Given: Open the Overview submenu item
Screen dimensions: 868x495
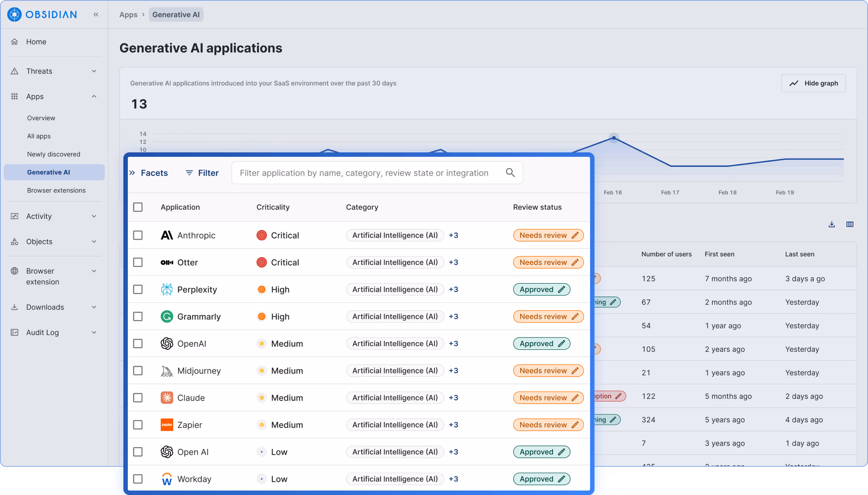Looking at the screenshot, I should (x=41, y=118).
